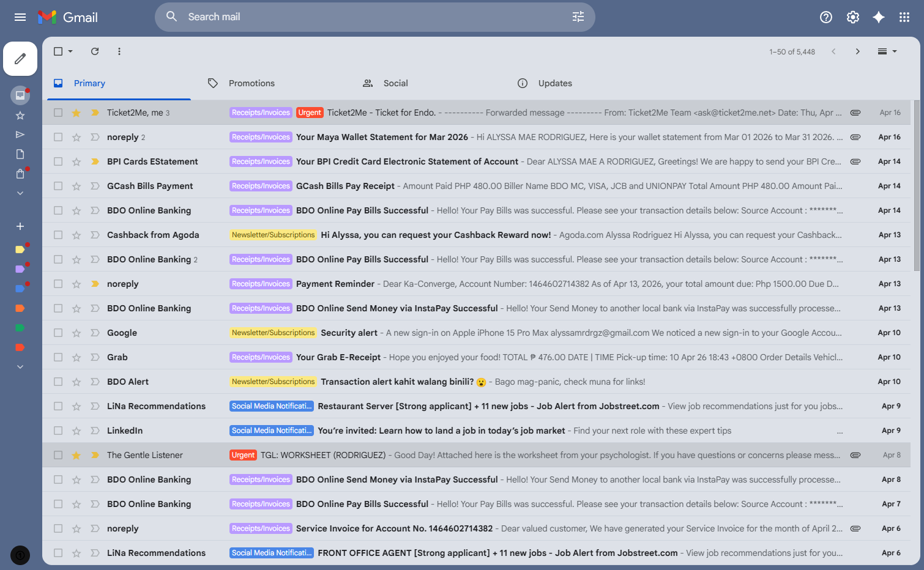Open the Inbox icon in the sidebar
924x570 pixels.
20,95
